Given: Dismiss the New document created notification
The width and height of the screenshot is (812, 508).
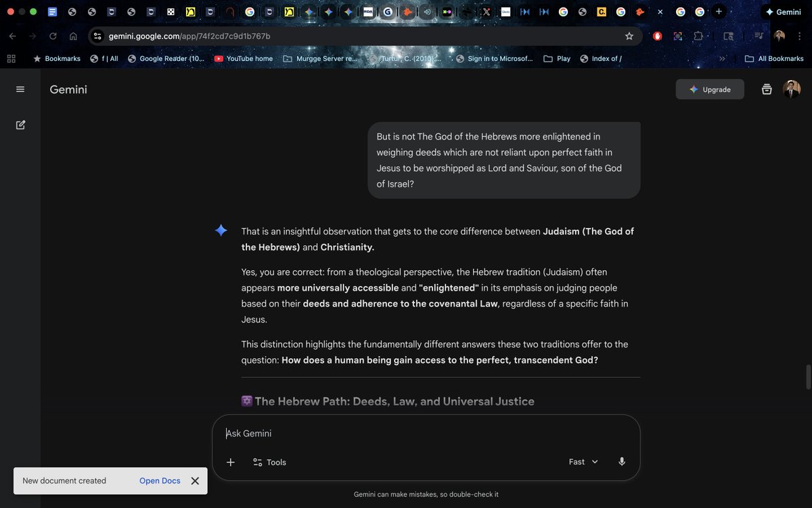Looking at the screenshot, I should (195, 481).
